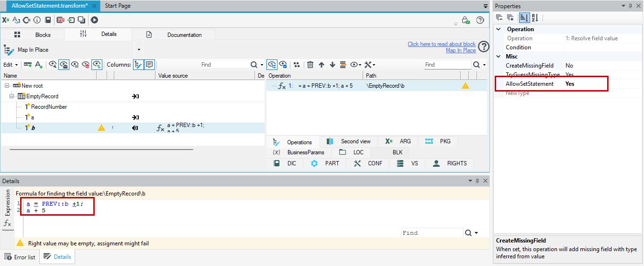Click the add text field A+ icon
Viewport: 644px width, 266px height.
(39, 65)
